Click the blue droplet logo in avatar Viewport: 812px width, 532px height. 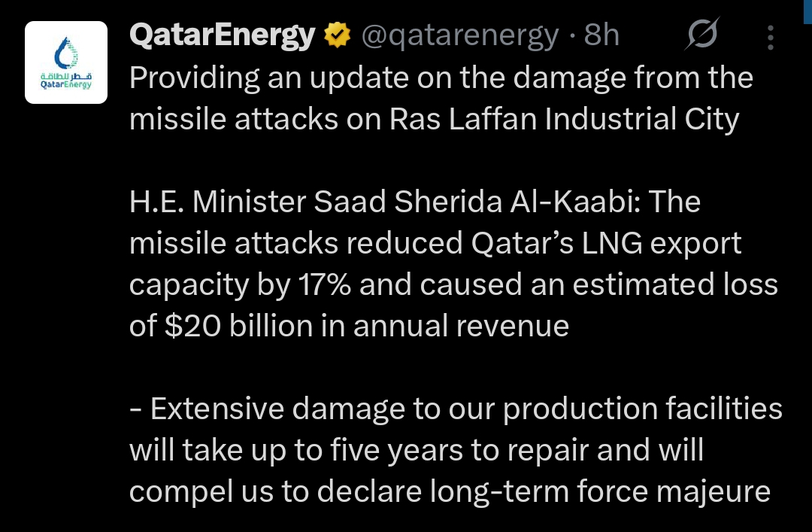click(66, 51)
